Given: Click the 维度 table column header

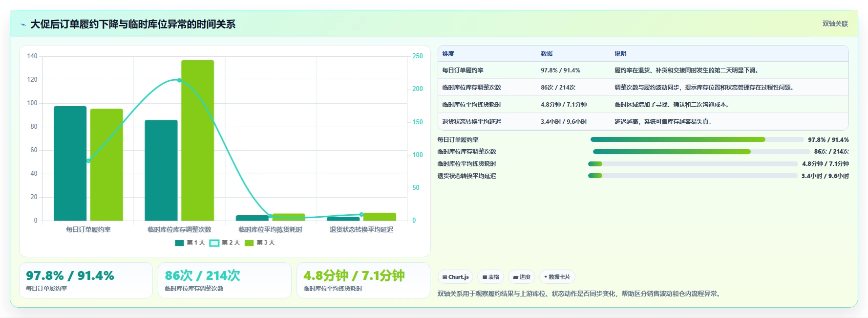Looking at the screenshot, I should (448, 54).
